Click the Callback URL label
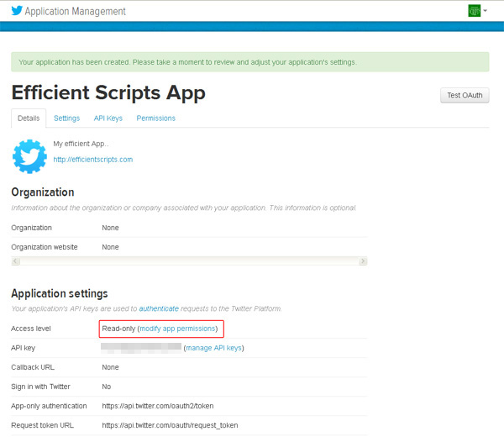This screenshot has height=442, width=504. tap(33, 367)
